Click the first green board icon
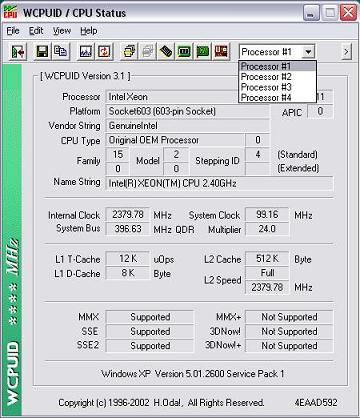Image resolution: width=360 pixels, height=418 pixels. tap(184, 52)
